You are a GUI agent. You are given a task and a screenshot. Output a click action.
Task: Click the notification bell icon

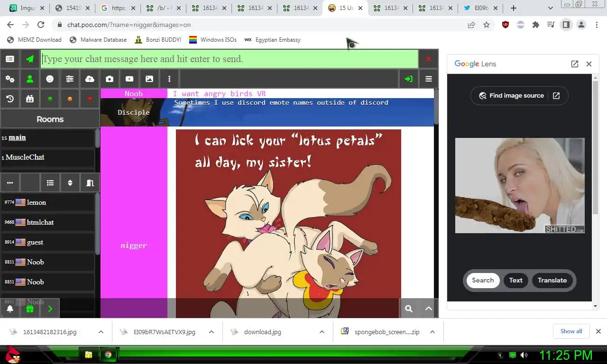pyautogui.click(x=10, y=309)
